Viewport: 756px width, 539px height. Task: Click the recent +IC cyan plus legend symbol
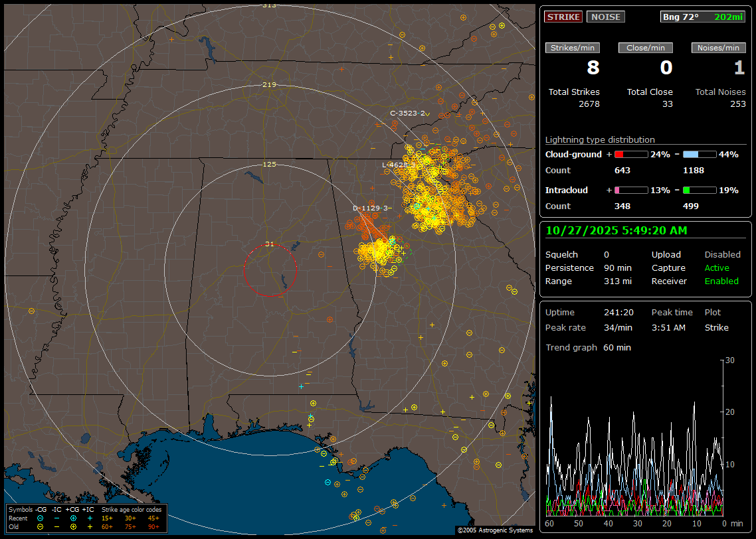(90, 518)
